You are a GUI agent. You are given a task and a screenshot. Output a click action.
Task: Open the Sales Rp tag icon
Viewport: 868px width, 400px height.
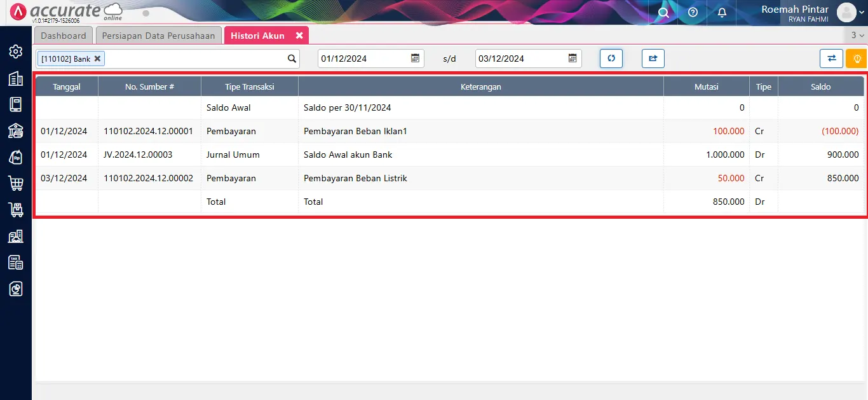click(x=16, y=157)
